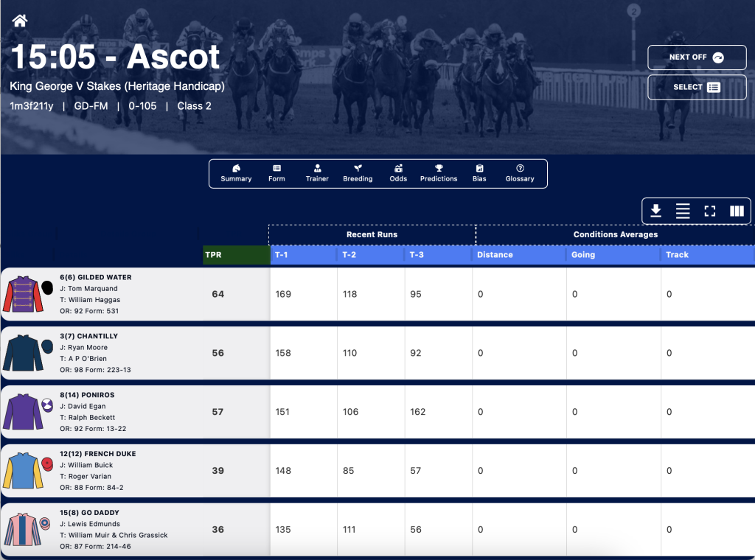View the Odds section
Screen dimensions: 755x560
pos(398,173)
